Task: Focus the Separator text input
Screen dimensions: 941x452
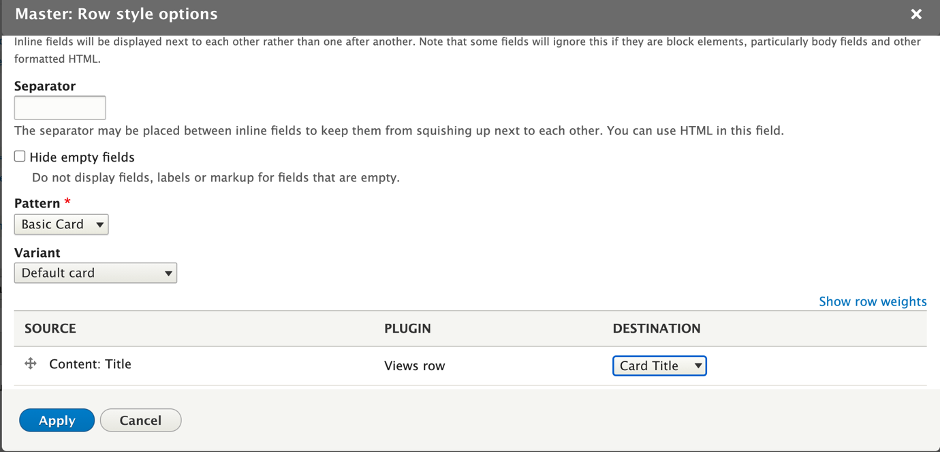Action: click(x=60, y=108)
